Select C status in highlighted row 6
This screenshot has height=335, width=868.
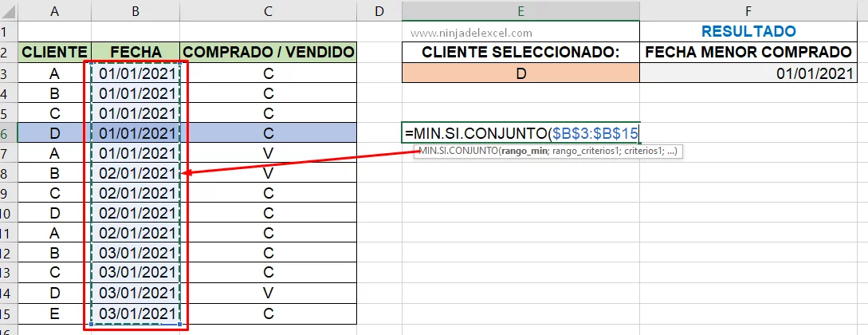point(269,133)
